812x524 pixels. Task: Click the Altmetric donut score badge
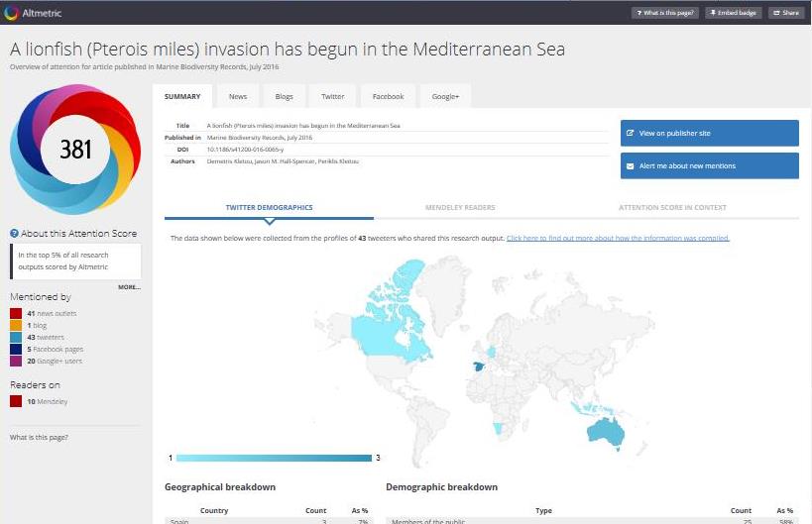pos(75,149)
